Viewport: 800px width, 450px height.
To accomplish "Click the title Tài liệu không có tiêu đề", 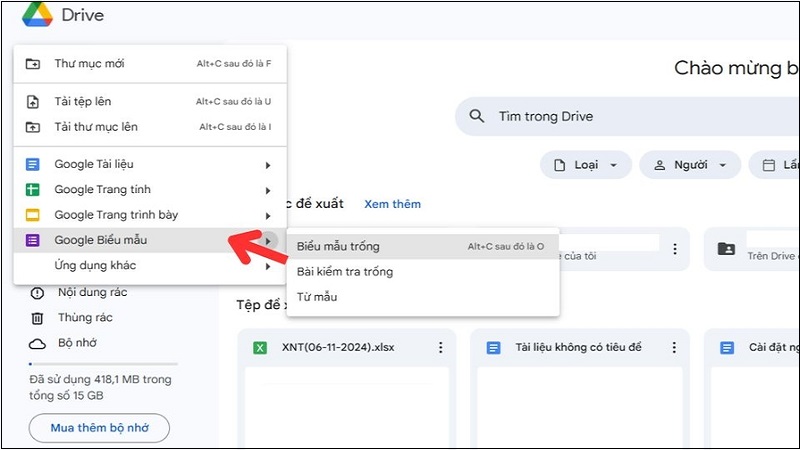I will (578, 347).
